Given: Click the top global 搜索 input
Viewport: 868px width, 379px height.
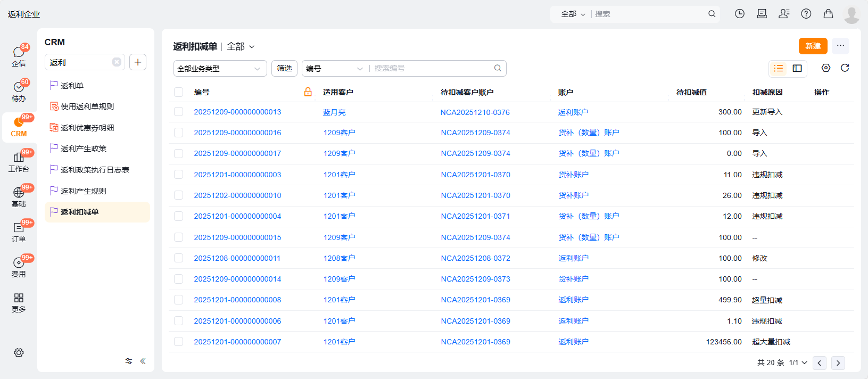Looking at the screenshot, I should click(x=649, y=14).
